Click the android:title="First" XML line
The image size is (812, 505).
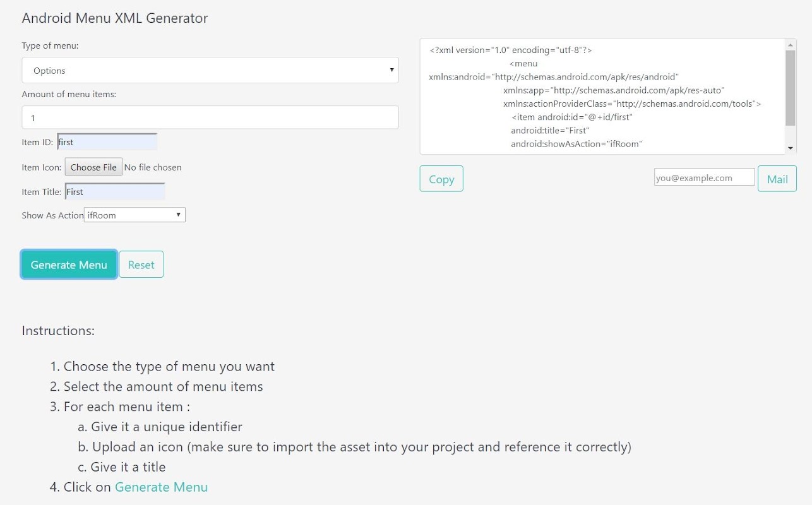coord(550,130)
